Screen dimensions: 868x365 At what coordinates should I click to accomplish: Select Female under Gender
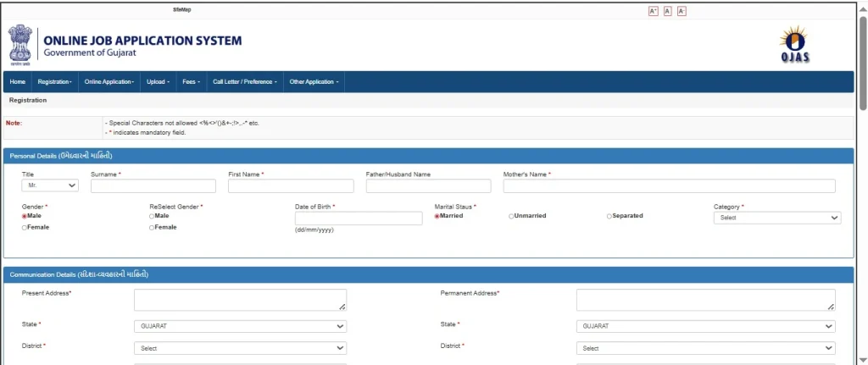pyautogui.click(x=25, y=228)
